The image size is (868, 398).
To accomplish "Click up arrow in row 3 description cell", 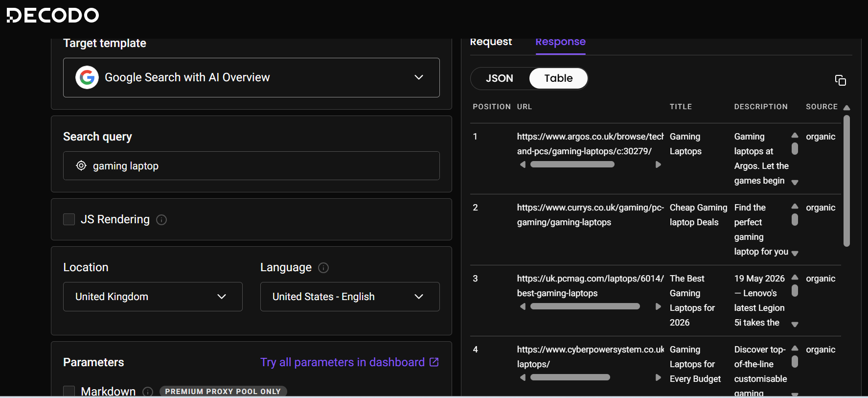I will [795, 277].
